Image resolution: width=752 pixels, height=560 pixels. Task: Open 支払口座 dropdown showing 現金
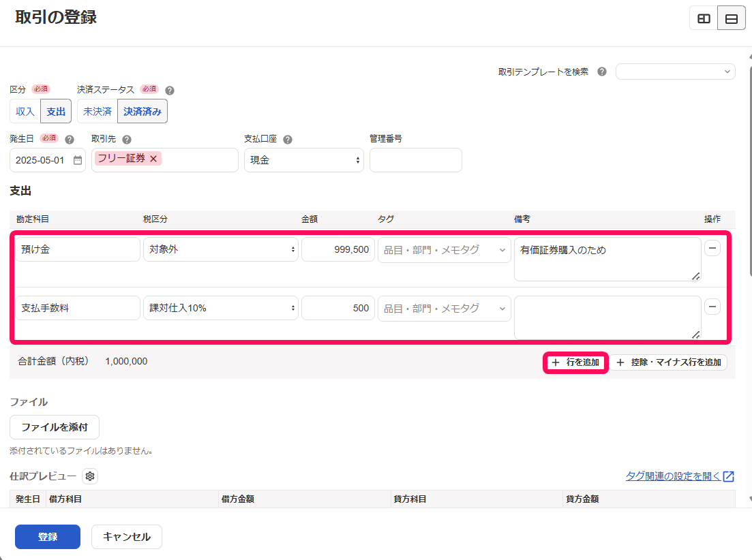(304, 160)
